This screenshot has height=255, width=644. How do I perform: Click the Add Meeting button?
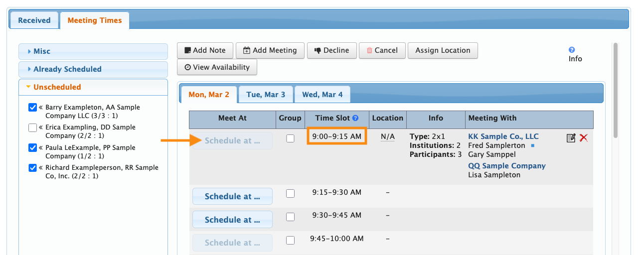pyautogui.click(x=270, y=50)
